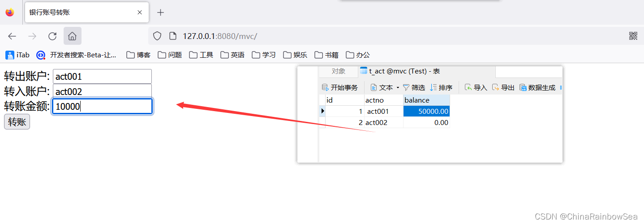Click the Firefox logo icon
The height and width of the screenshot is (224, 644).
[10, 13]
